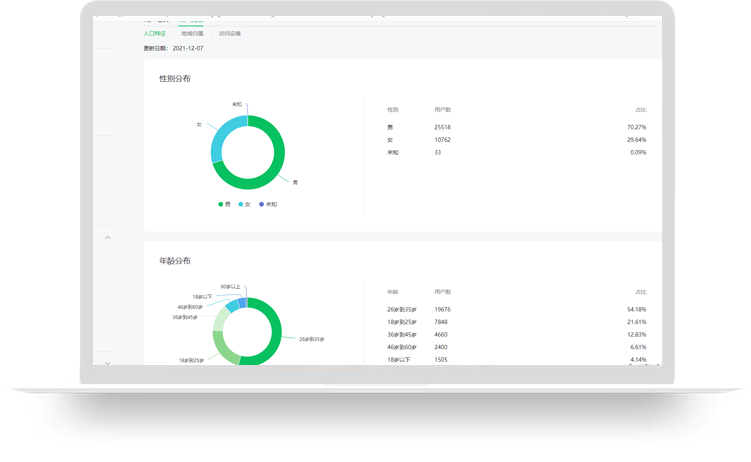Click the 占比 header in gender table

pyautogui.click(x=640, y=109)
